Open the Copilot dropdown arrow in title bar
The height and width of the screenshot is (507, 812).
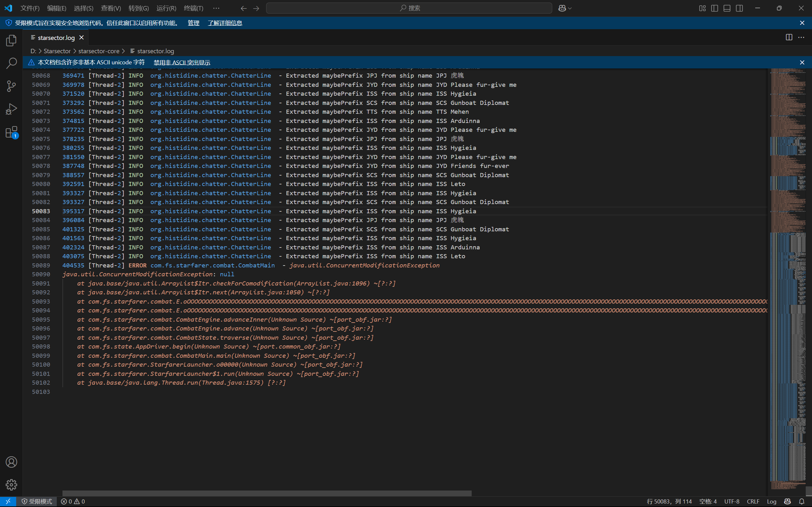click(570, 8)
